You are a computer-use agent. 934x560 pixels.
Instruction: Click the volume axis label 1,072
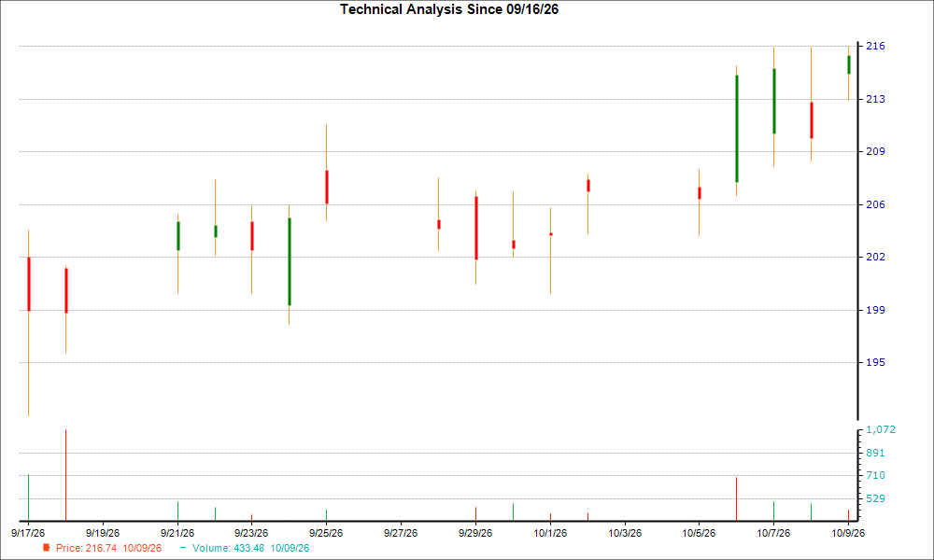(881, 429)
